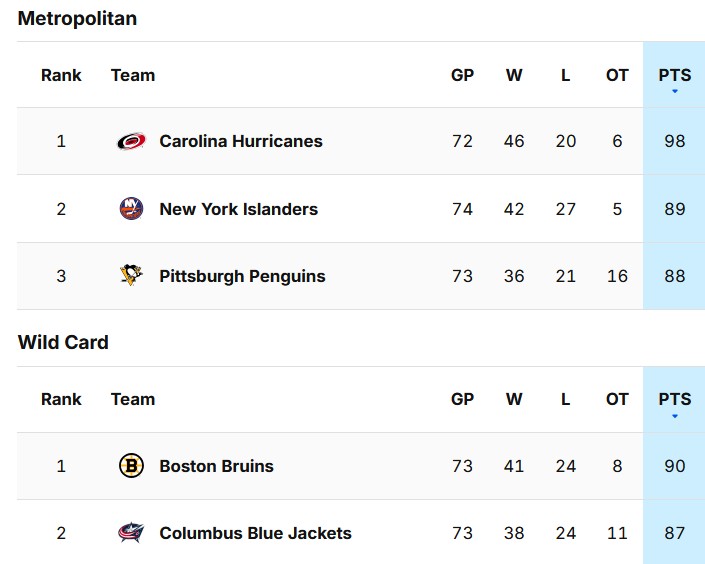Viewport: 705px width, 564px height.
Task: Sort Wild Card table by PTS column
Action: (674, 399)
